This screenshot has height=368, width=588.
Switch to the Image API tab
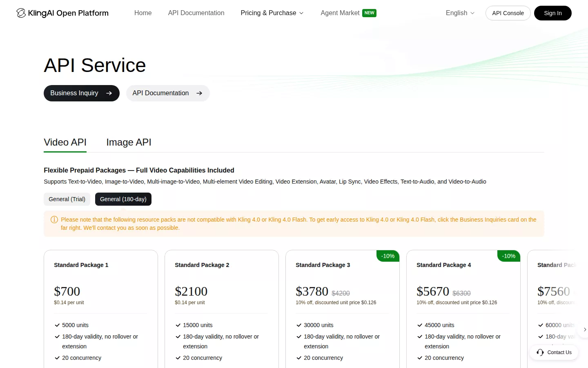(x=129, y=142)
